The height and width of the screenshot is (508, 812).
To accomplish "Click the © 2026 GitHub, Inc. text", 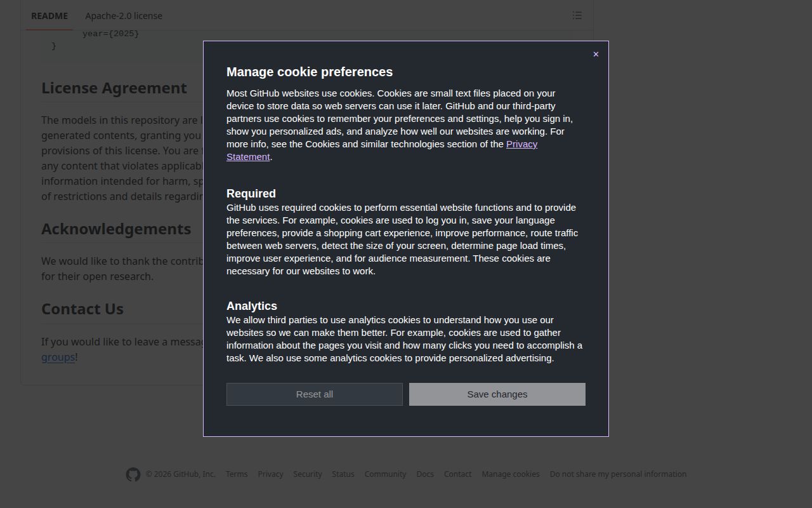I will coord(181,474).
